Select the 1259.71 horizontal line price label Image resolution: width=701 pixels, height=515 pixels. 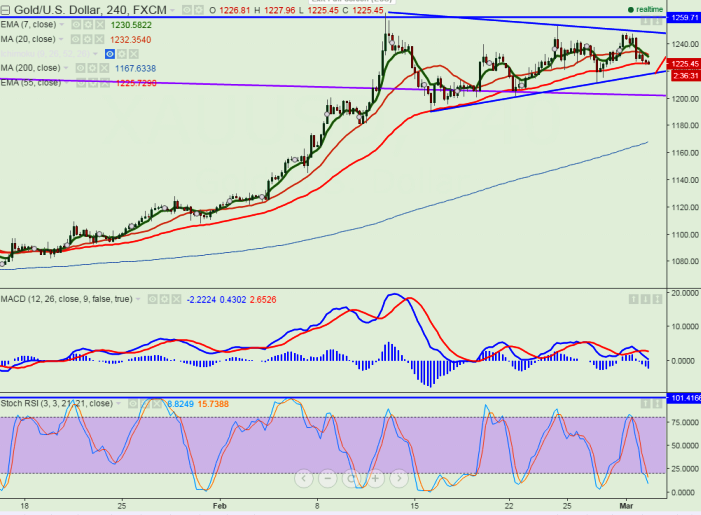684,17
